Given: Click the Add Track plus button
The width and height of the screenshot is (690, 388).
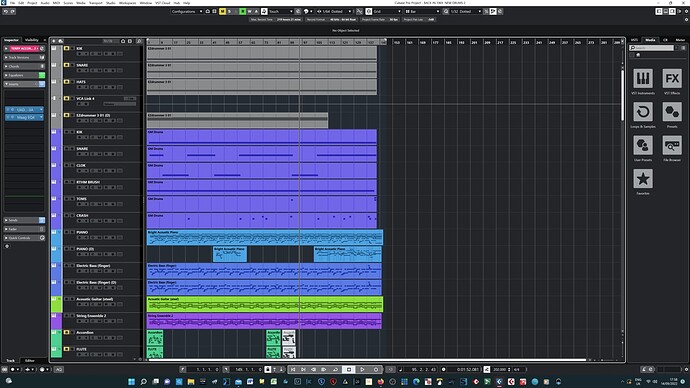Looking at the screenshot, I should [x=54, y=41].
